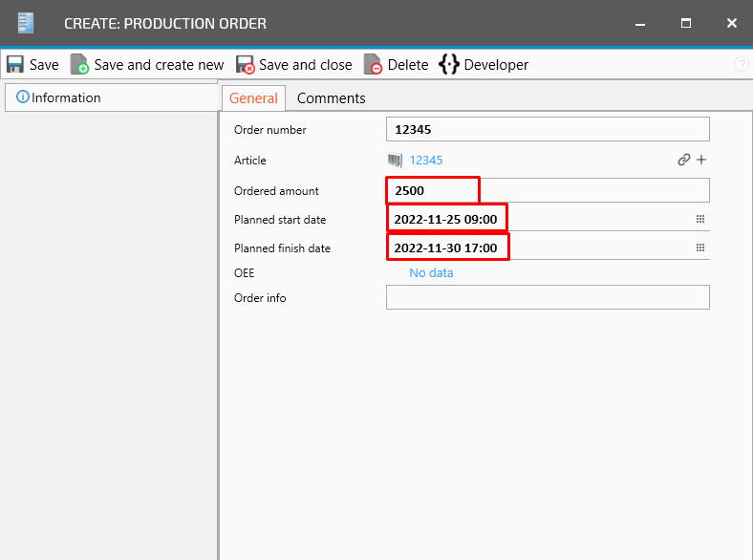The height and width of the screenshot is (560, 753).
Task: Select the General tab
Action: click(x=253, y=97)
